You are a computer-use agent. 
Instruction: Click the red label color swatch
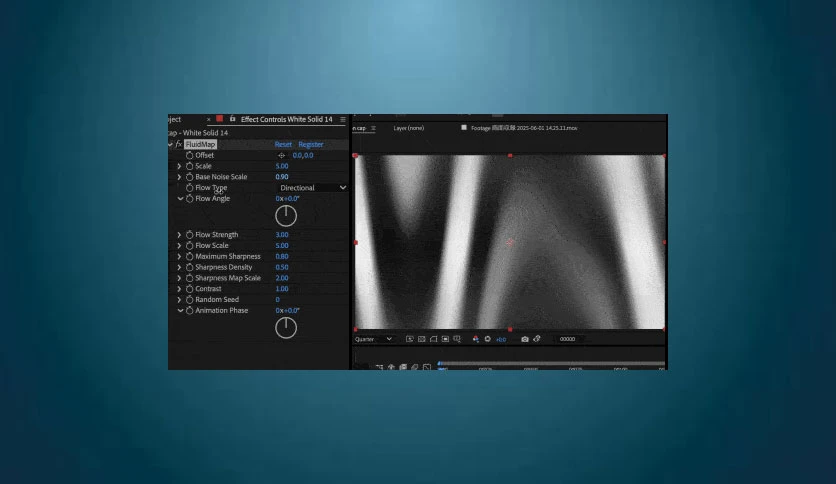[x=219, y=119]
